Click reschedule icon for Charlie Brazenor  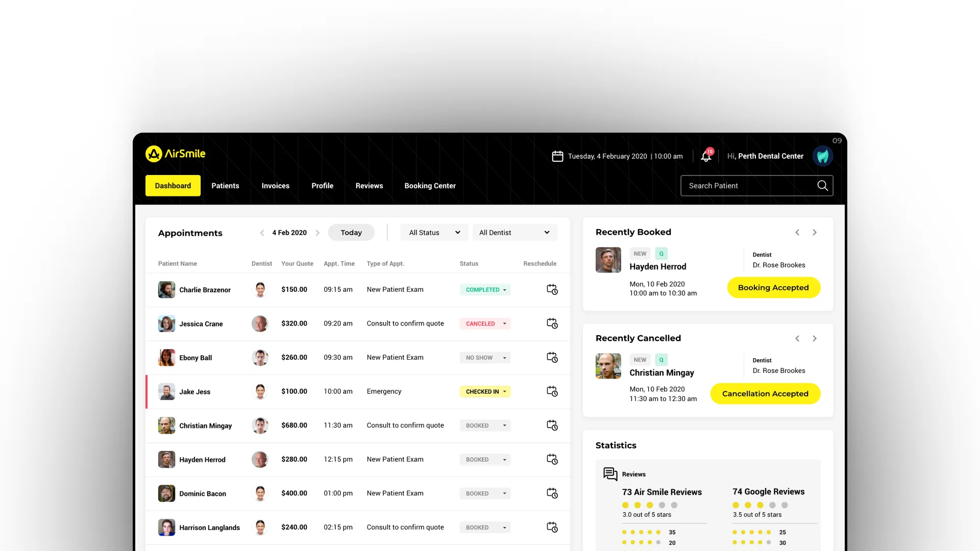click(552, 289)
